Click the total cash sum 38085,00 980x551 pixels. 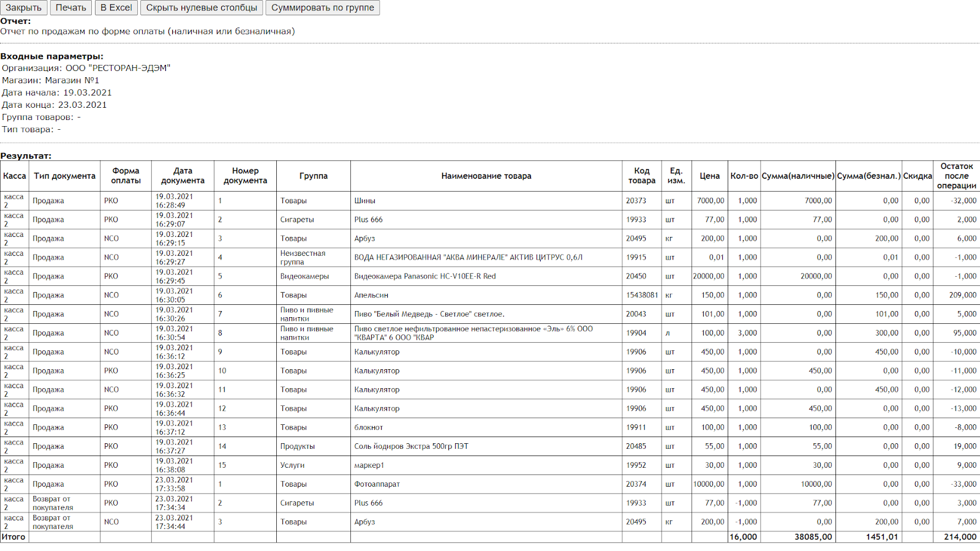813,537
